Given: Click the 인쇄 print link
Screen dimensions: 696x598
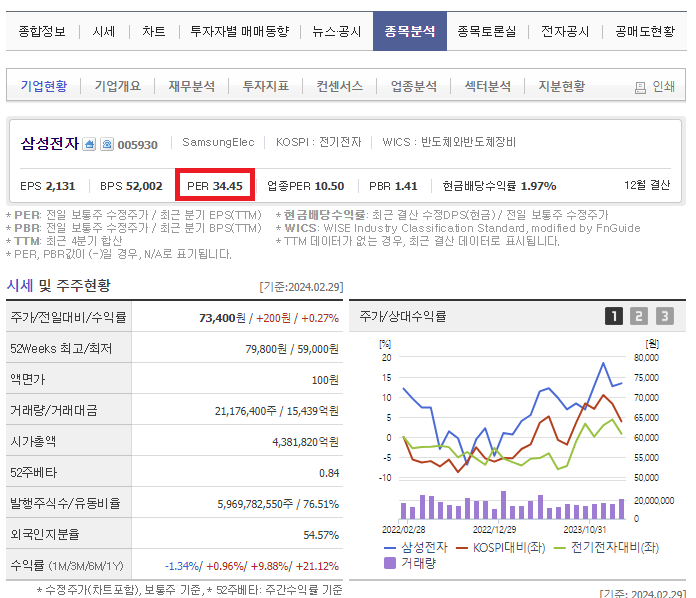Looking at the screenshot, I should pos(664,87).
